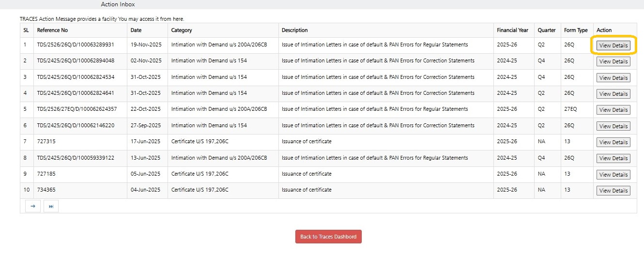This screenshot has width=644, height=254.
Task: Select the Action Inbox heading
Action: coord(118,4)
